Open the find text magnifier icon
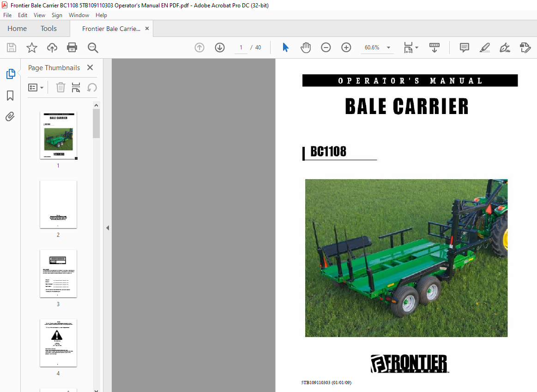This screenshot has width=537, height=392. click(x=93, y=48)
